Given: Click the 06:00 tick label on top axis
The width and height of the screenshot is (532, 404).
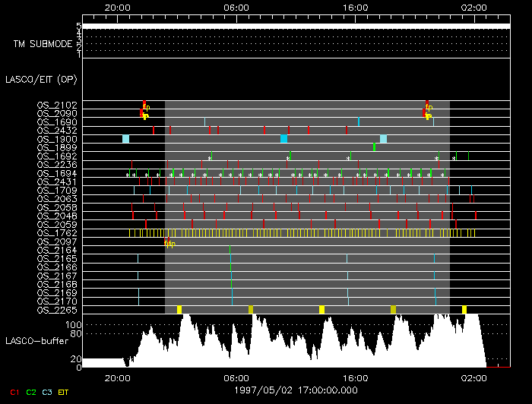Looking at the screenshot, I should (236, 7).
